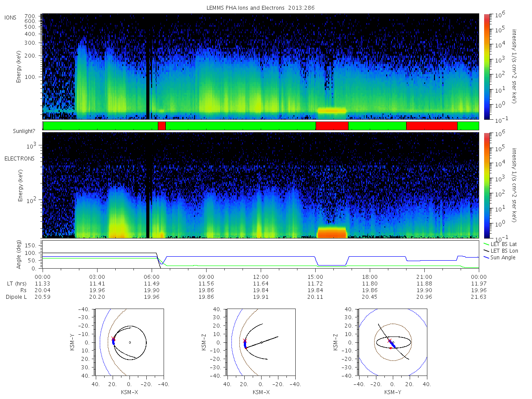This screenshot has height=399, width=532.
Task: Click the 06:00 time tick label
Action: point(152,277)
